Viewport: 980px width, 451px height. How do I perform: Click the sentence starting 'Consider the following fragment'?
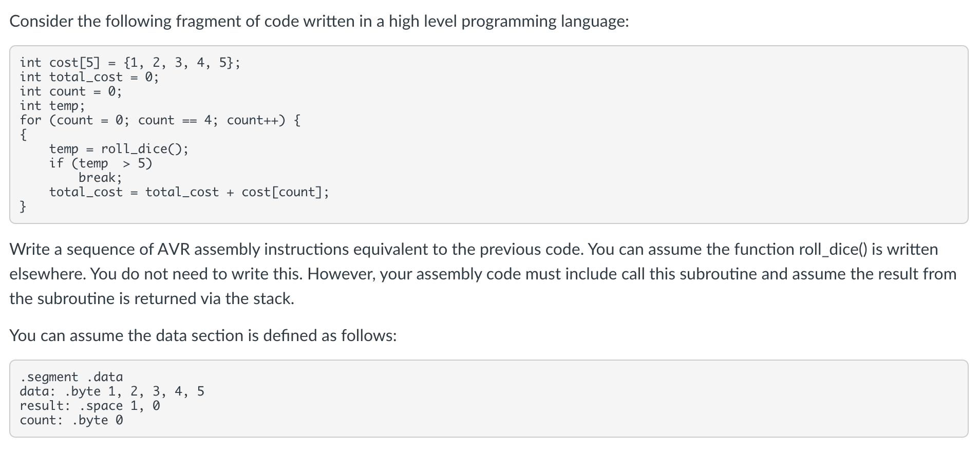tap(318, 22)
